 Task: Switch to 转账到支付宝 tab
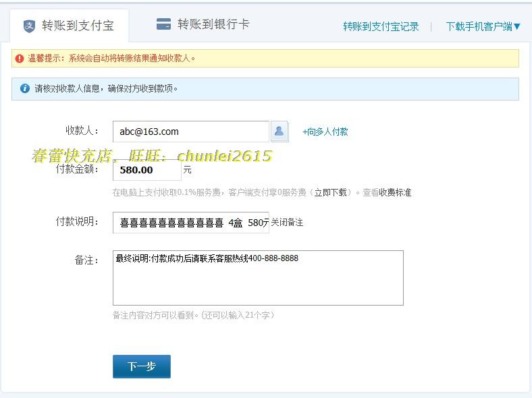pos(70,26)
